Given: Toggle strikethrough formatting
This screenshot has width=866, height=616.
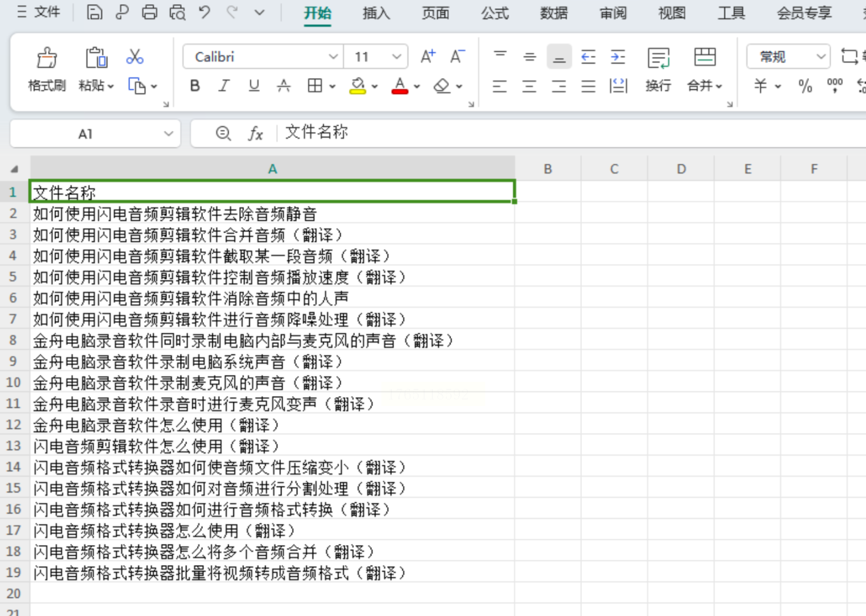Looking at the screenshot, I should (x=284, y=86).
